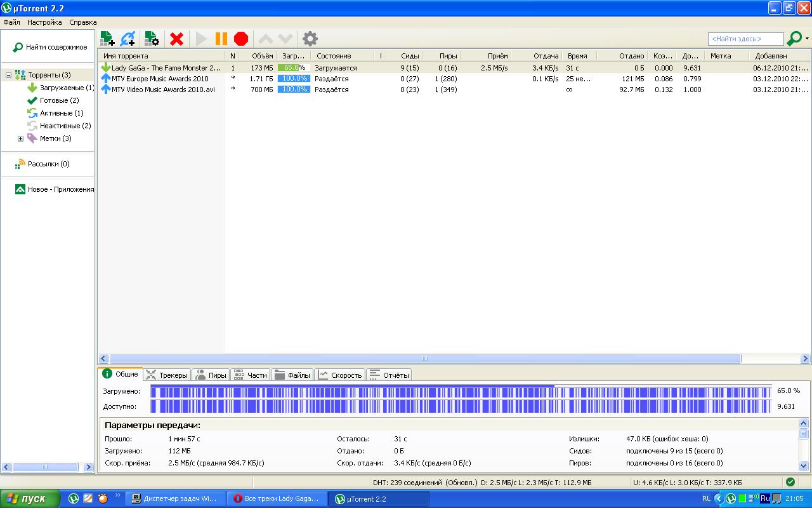Click the Доступно availability bar

pyautogui.click(x=461, y=406)
